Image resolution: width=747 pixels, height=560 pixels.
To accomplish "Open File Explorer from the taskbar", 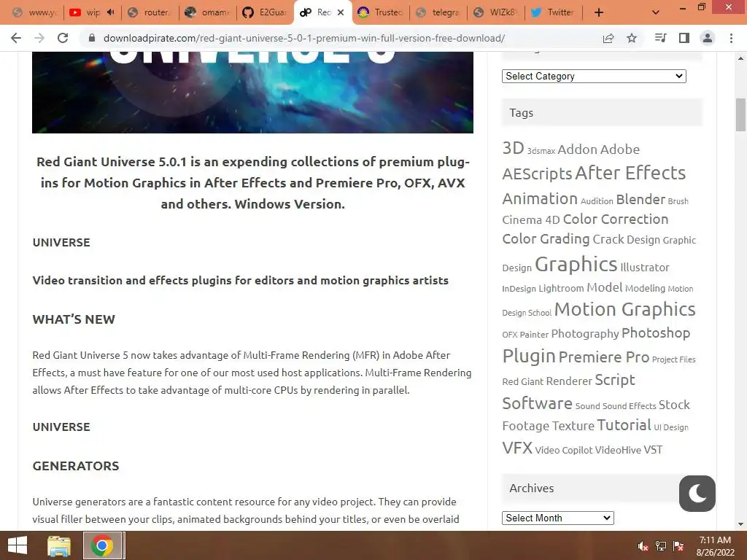I will [x=59, y=545].
